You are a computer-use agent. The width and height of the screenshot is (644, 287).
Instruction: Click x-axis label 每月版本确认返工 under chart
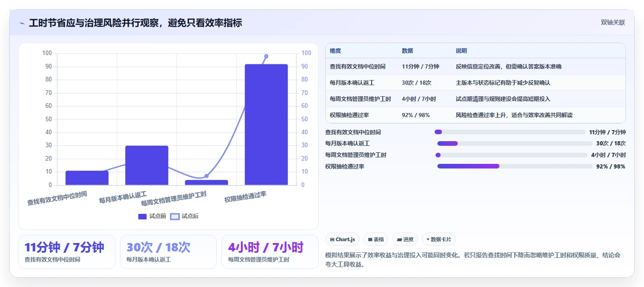(x=123, y=198)
